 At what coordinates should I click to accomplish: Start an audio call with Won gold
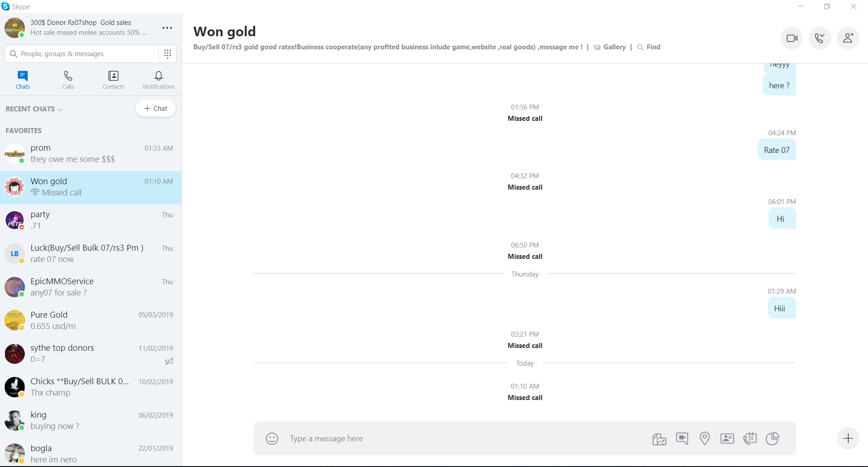pyautogui.click(x=820, y=38)
